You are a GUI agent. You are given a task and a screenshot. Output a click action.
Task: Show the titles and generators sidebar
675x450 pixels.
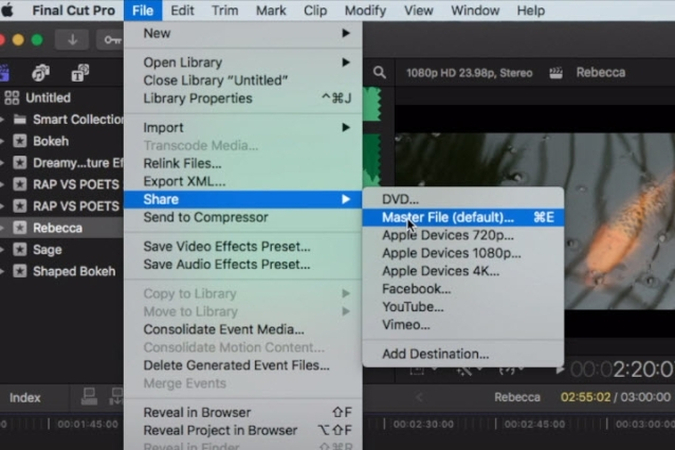coord(80,73)
